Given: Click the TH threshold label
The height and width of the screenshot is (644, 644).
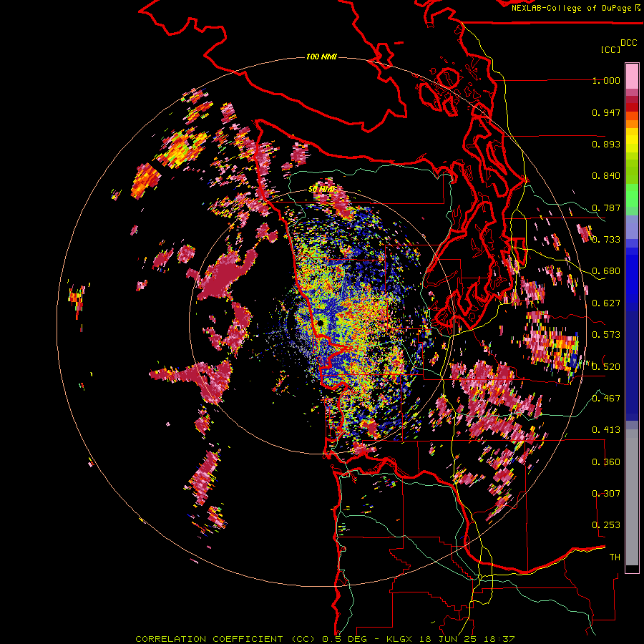Looking at the screenshot, I should coord(615,557).
